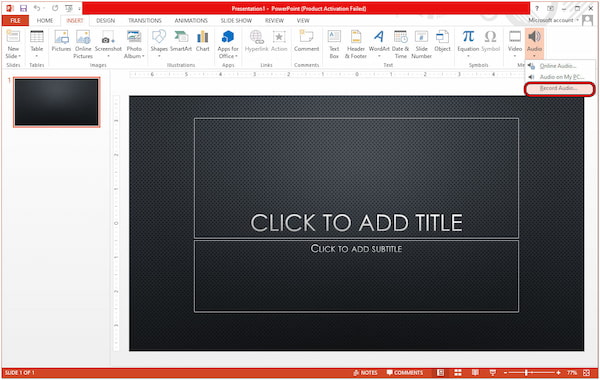600x380 pixels.
Task: Click the Equation pi icon
Action: click(468, 37)
